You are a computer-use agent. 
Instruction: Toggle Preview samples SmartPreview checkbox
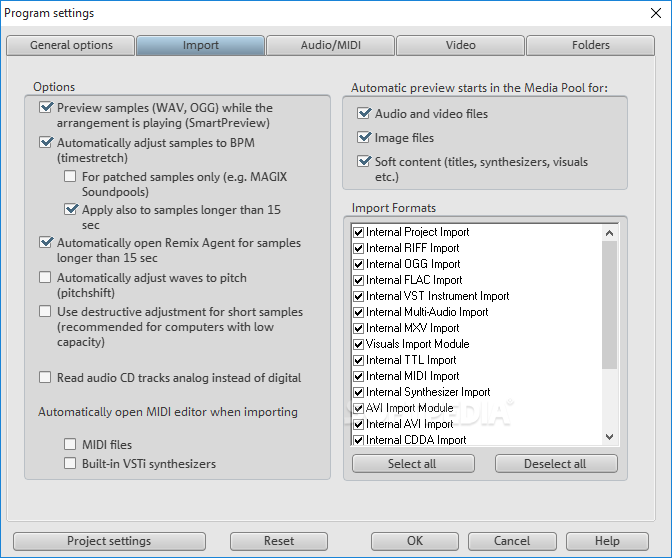tap(45, 107)
